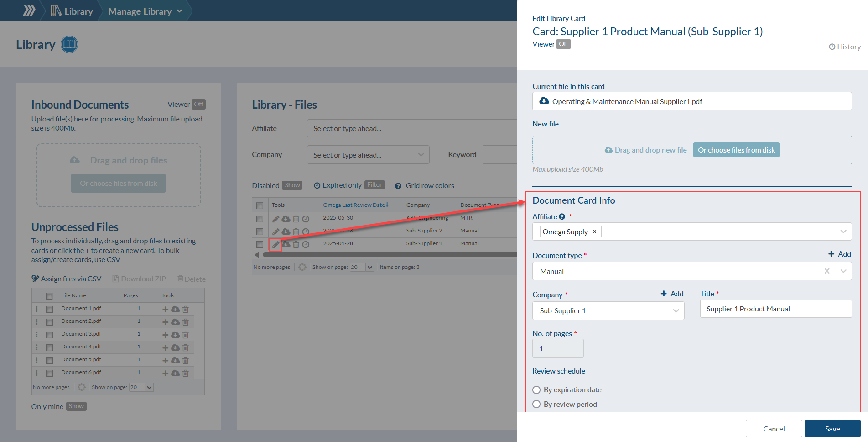Save the library card changes
Viewport: 868px width, 442px height.
tap(832, 429)
